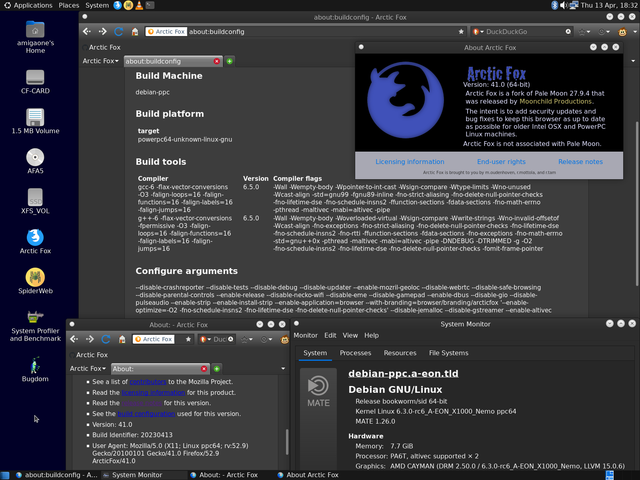The image size is (640, 480).
Task: Click the DuckDuckGo search field in main window
Action: pos(524,31)
